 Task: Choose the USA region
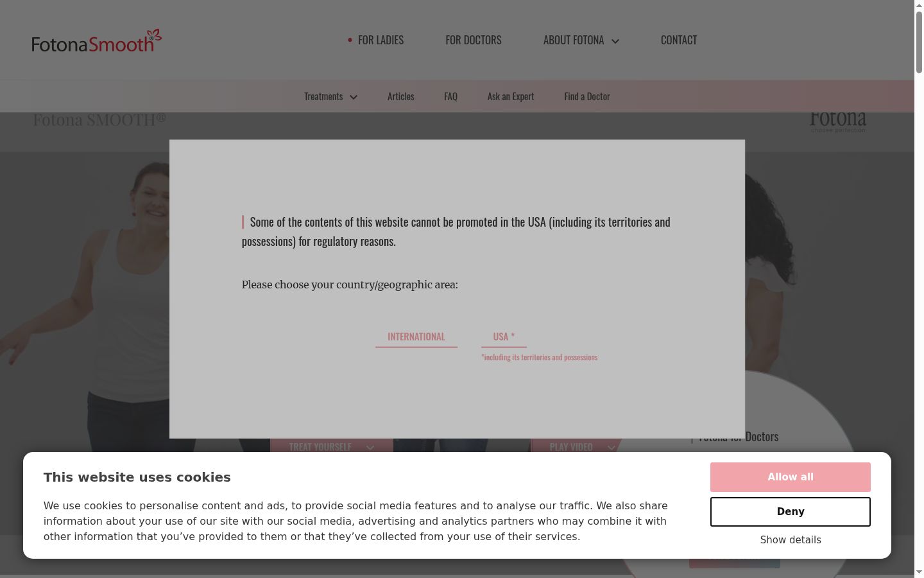point(504,337)
